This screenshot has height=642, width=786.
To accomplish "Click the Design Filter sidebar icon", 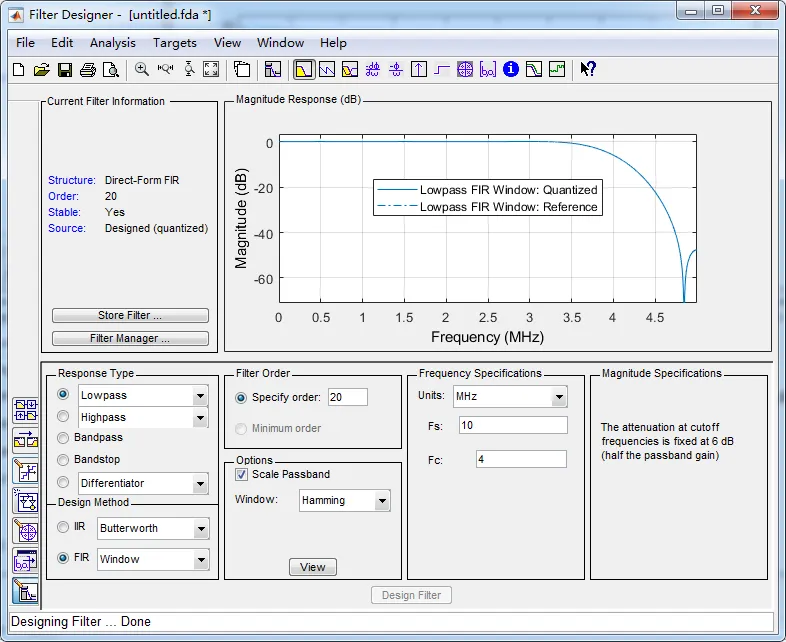I will (x=26, y=591).
